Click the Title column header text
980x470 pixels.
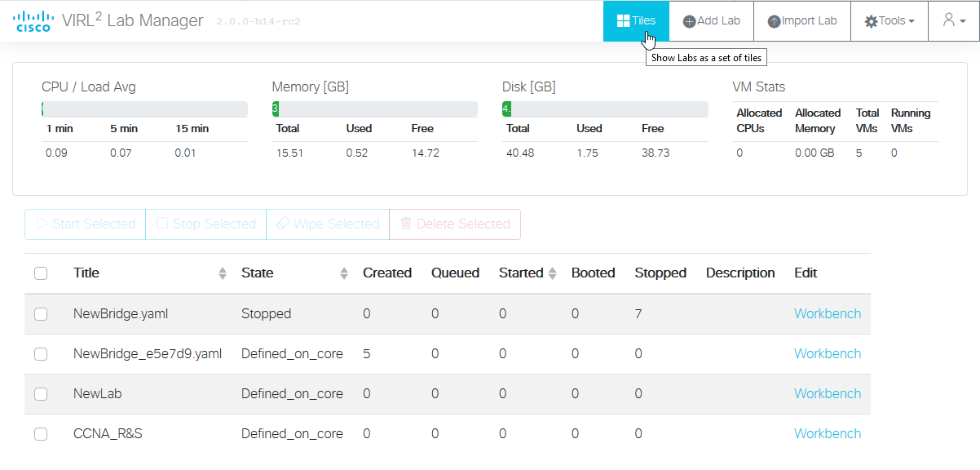point(86,273)
